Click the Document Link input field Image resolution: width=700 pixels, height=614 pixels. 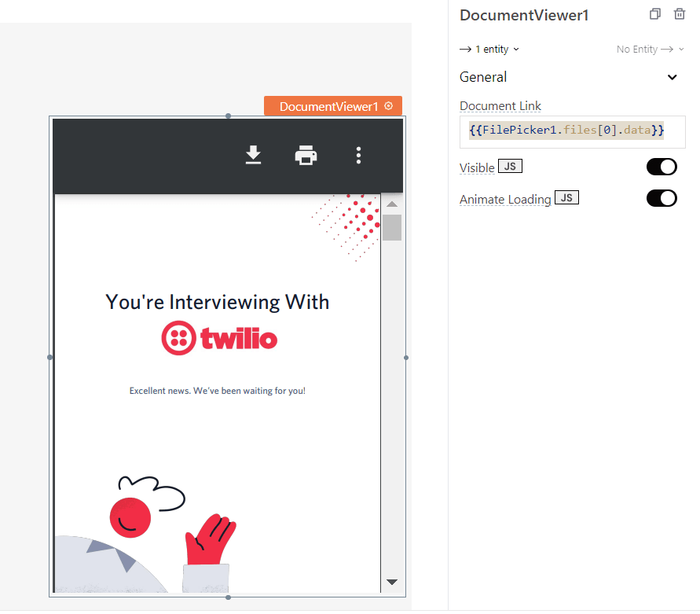click(572, 131)
